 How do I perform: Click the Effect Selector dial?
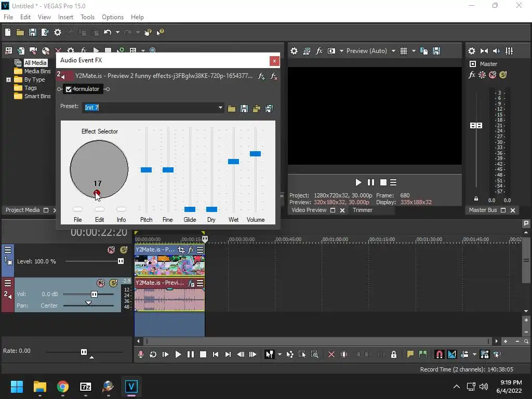99,169
